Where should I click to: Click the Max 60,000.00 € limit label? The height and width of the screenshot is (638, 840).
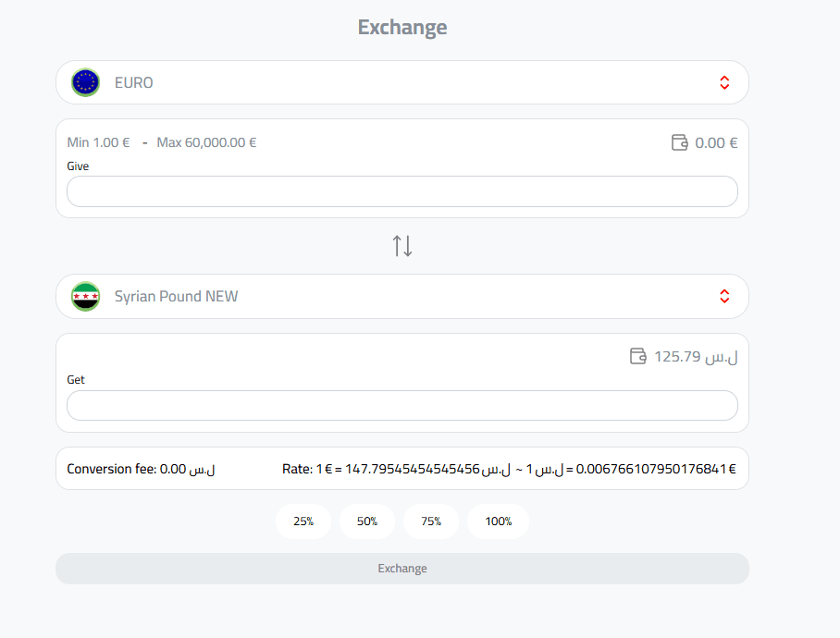206,142
